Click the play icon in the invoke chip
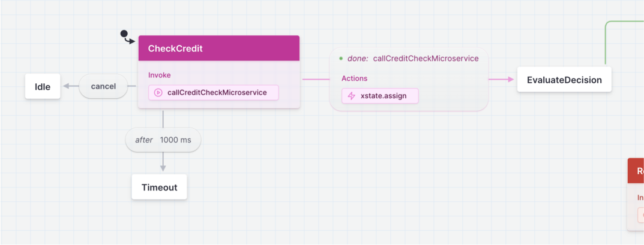 (x=158, y=93)
